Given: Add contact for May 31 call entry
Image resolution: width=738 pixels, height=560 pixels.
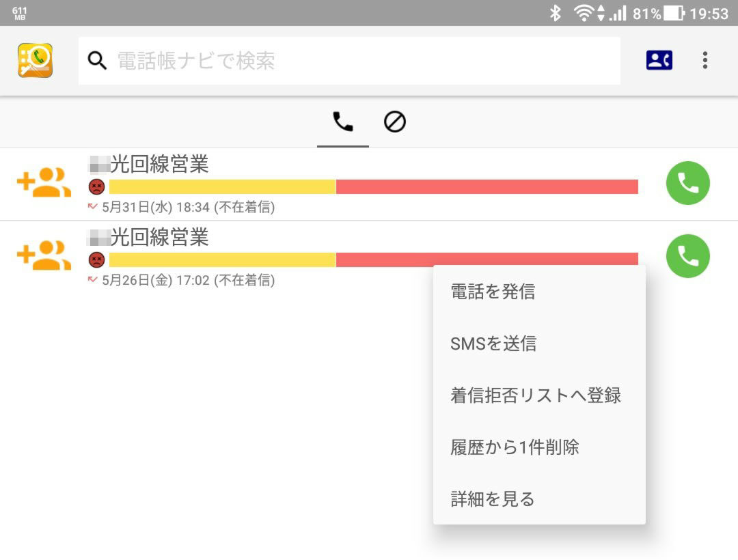Looking at the screenshot, I should click(44, 182).
